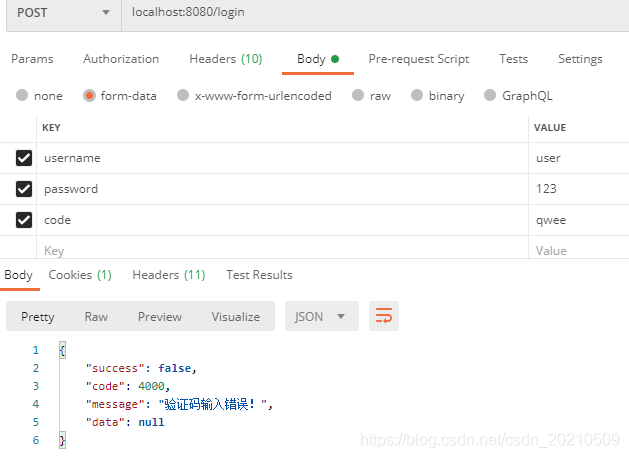Open the response Cookies (1) tab

[80, 275]
